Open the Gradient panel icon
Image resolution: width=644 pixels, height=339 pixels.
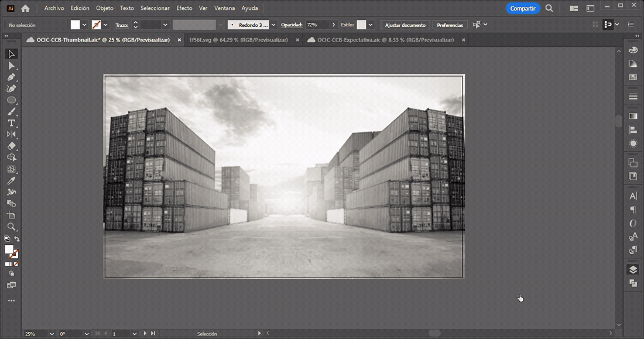pyautogui.click(x=633, y=117)
